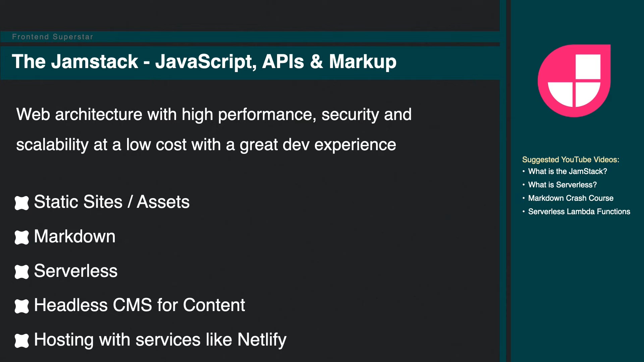Image resolution: width=644 pixels, height=362 pixels.
Task: Click bullet icon beside Serverless
Action: (x=22, y=272)
